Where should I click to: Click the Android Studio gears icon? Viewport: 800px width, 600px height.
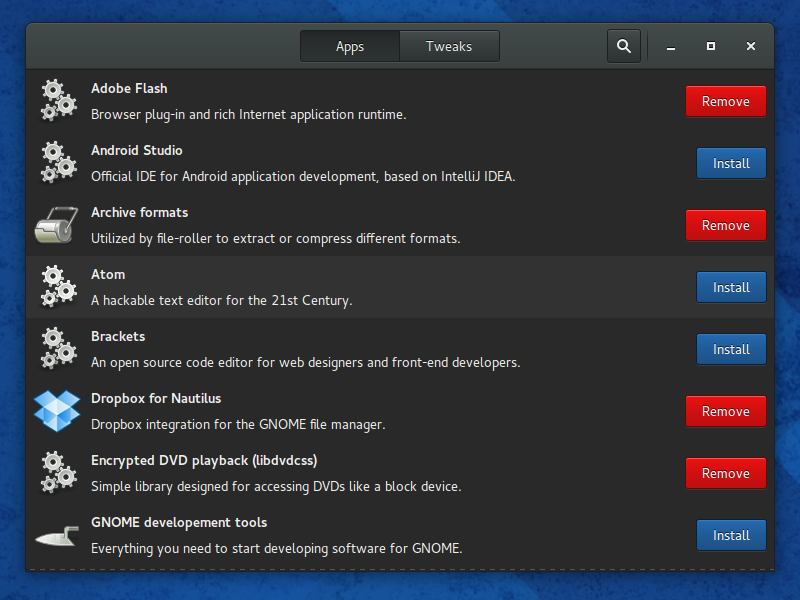pos(58,163)
